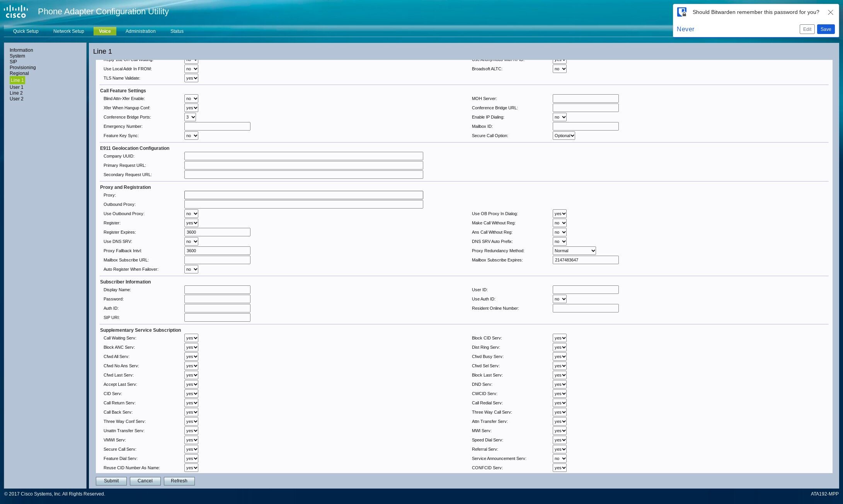Image resolution: width=843 pixels, height=504 pixels.
Task: Open Conference Bridge Ports dropdown
Action: tap(190, 117)
